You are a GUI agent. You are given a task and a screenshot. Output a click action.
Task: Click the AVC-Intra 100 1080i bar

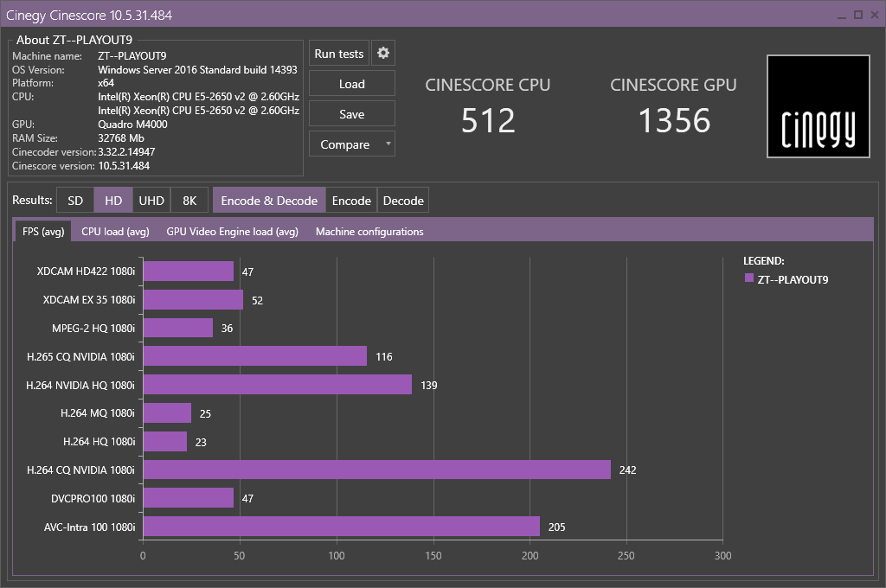(341, 527)
